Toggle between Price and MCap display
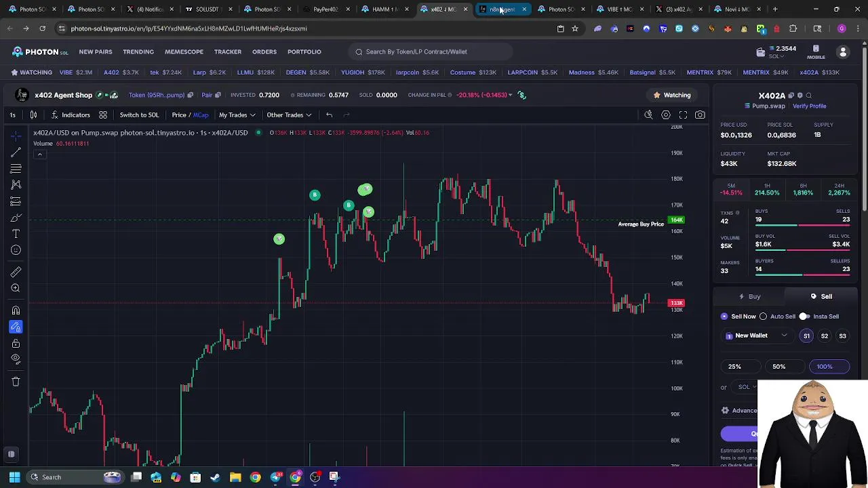The height and width of the screenshot is (488, 868). pyautogui.click(x=190, y=115)
